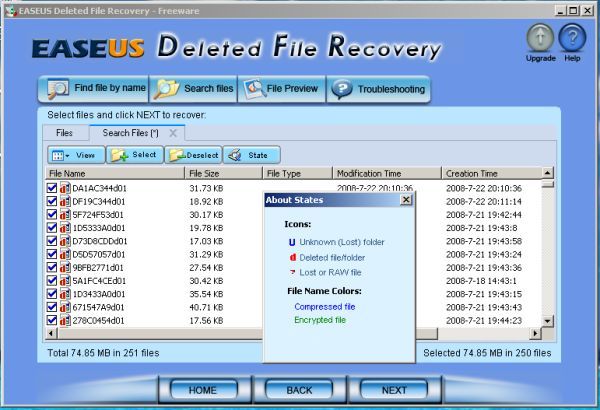This screenshot has width=600, height=410.
Task: Click deleted file icon of DF19C344d01
Action: [65, 201]
